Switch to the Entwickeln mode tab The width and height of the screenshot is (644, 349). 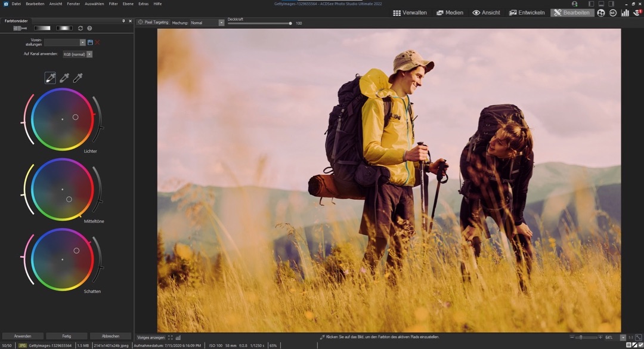click(527, 13)
